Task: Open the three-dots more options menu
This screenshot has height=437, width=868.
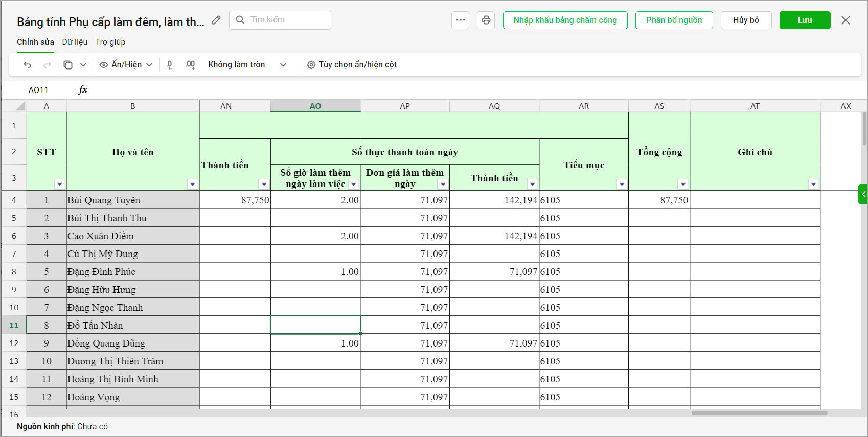Action: 460,20
